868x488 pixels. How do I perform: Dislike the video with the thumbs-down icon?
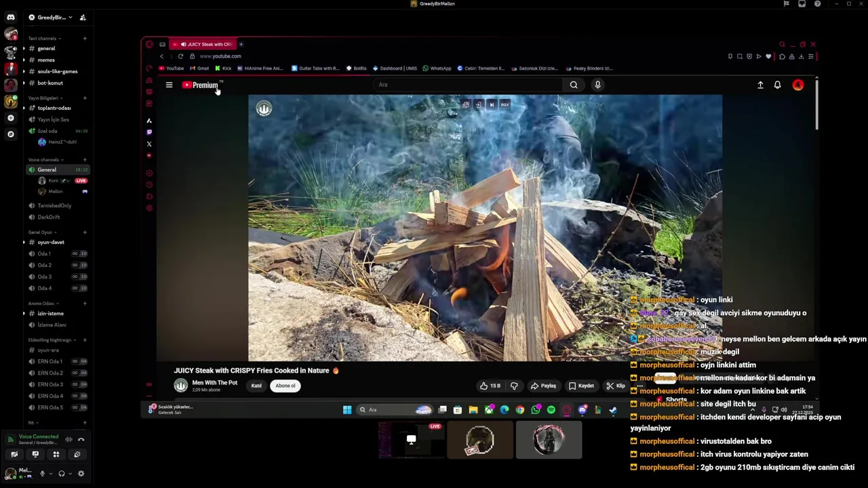(514, 386)
